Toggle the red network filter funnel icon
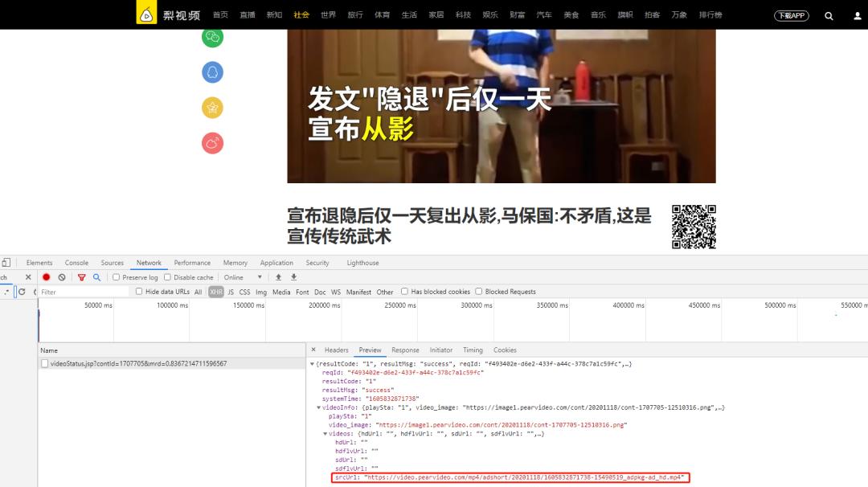Image resolution: width=868 pixels, height=487 pixels. click(81, 277)
